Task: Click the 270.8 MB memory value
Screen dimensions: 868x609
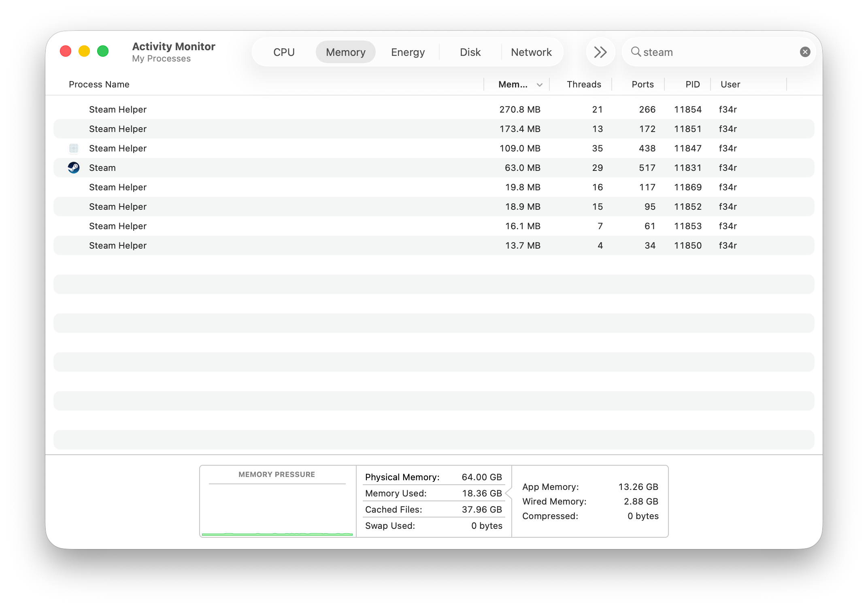Action: tap(520, 109)
